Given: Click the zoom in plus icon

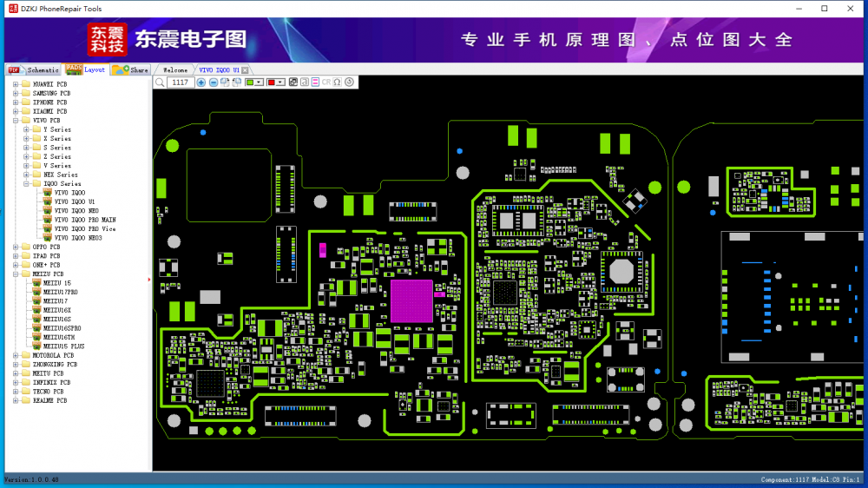Looking at the screenshot, I should [201, 82].
